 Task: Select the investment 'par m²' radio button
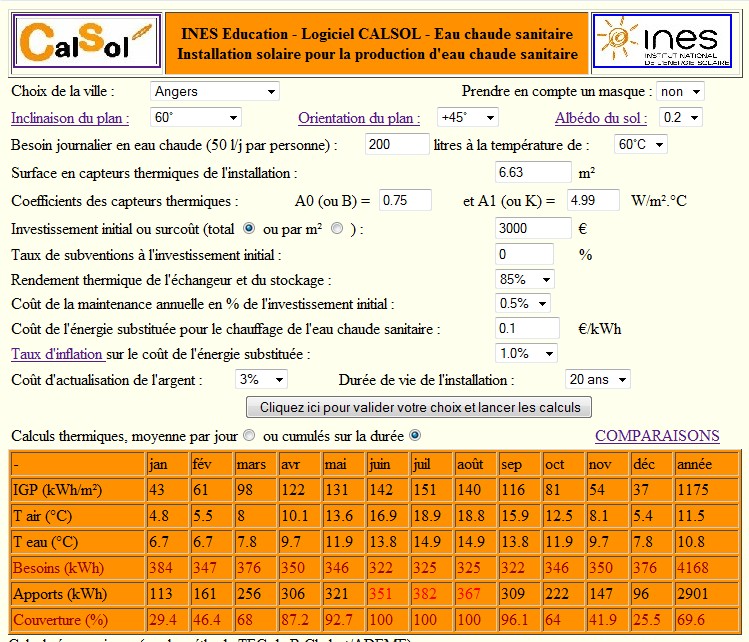[x=337, y=229]
